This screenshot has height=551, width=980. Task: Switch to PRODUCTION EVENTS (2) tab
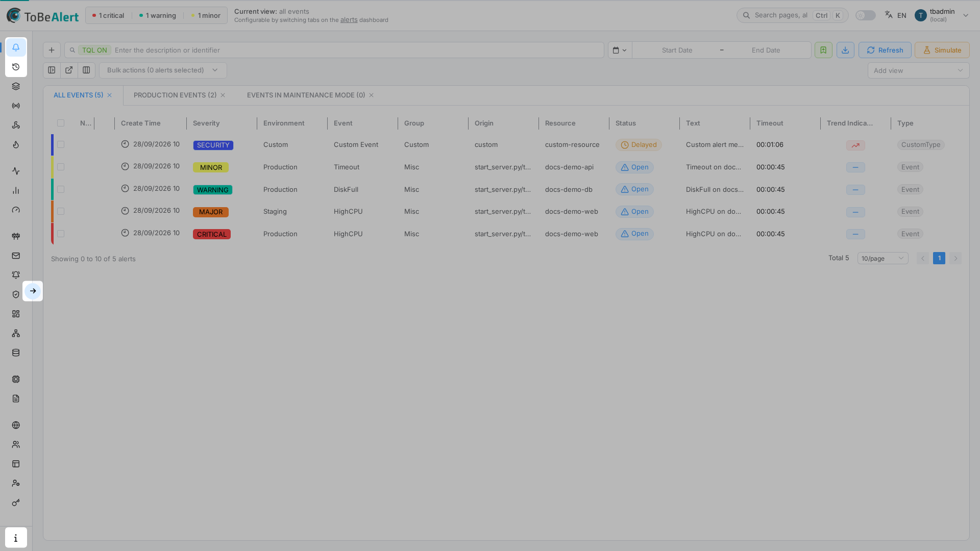(x=175, y=95)
